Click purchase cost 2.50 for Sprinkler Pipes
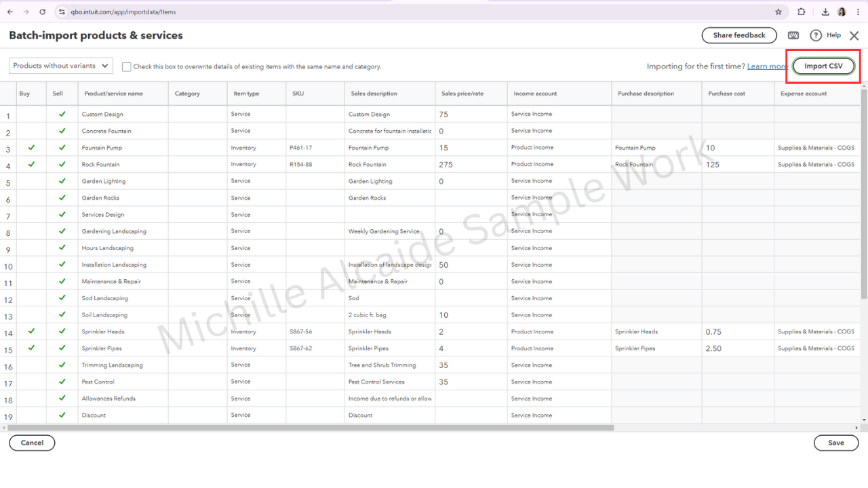The width and height of the screenshot is (868, 488). tap(738, 348)
